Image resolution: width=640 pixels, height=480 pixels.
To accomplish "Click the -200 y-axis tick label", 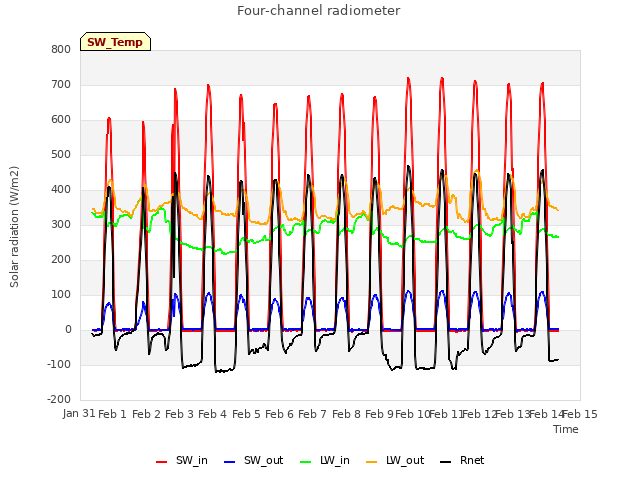I will tap(59, 399).
